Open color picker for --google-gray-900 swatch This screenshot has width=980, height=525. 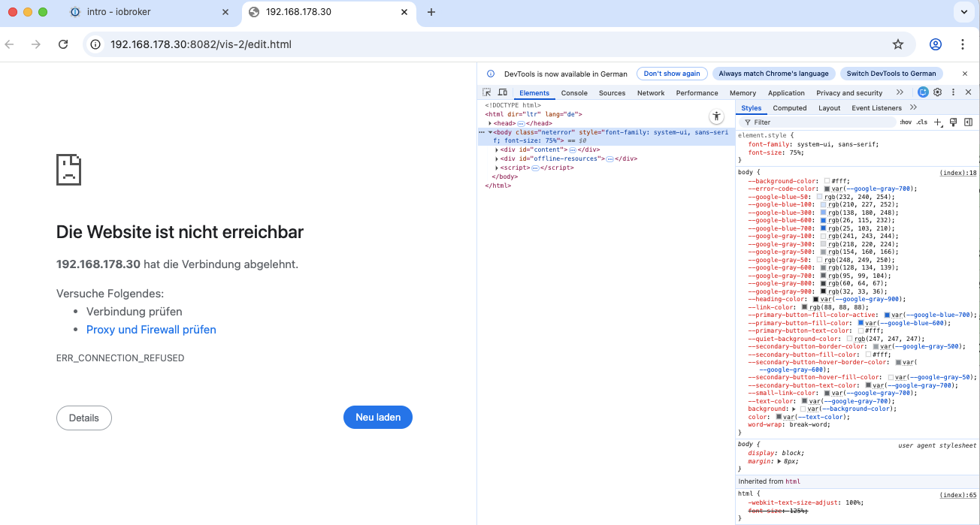coord(824,291)
